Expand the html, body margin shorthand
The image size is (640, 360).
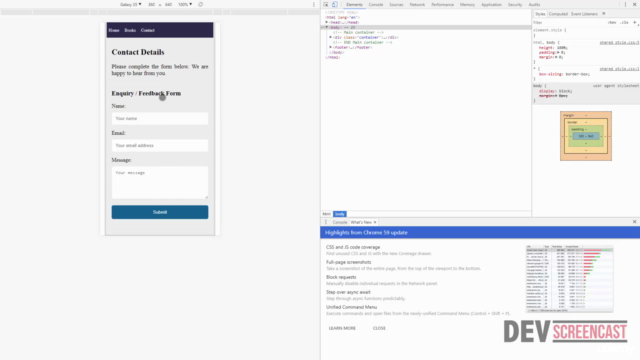[x=556, y=58]
